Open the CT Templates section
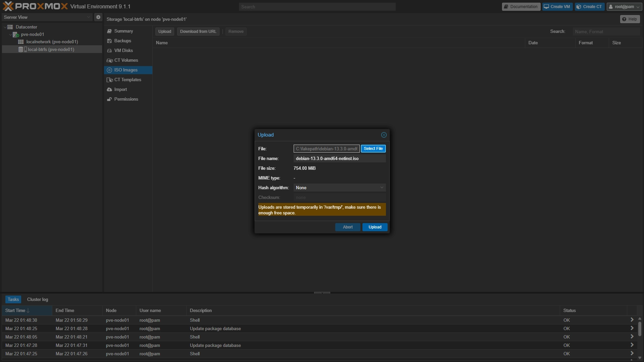Image resolution: width=644 pixels, height=362 pixels. (128, 80)
